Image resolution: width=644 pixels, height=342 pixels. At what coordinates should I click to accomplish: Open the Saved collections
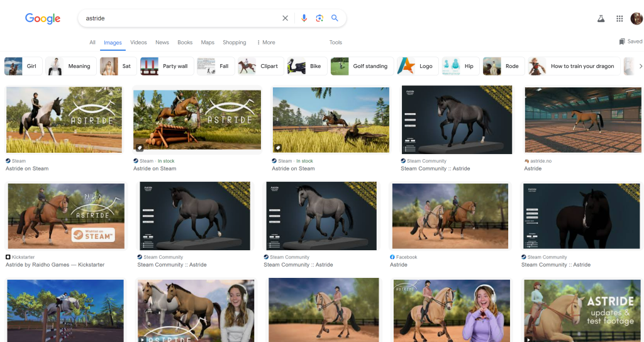[631, 41]
